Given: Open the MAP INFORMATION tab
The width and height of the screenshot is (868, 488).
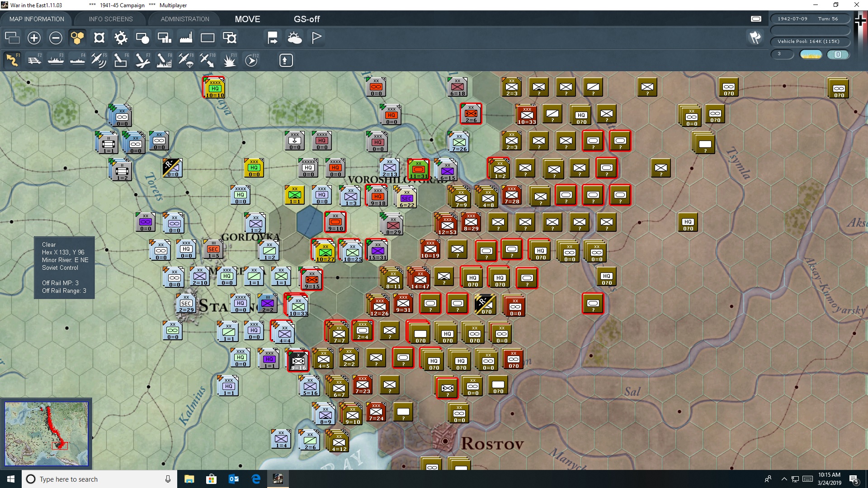Looking at the screenshot, I should (x=36, y=19).
